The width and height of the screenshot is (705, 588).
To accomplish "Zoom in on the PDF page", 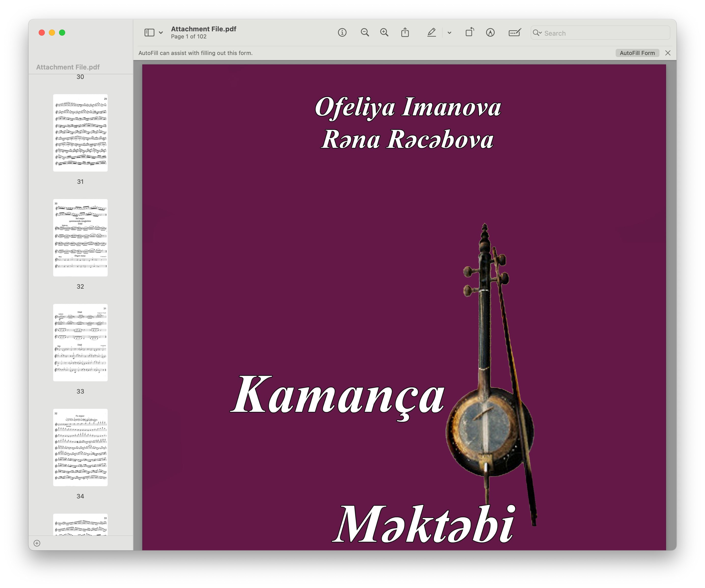I will tap(384, 33).
